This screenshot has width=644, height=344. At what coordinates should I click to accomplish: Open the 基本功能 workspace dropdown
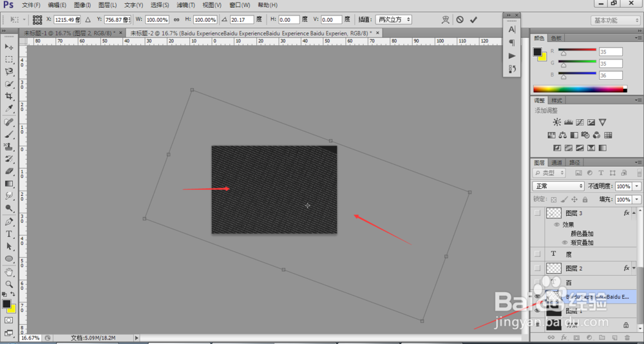615,20
